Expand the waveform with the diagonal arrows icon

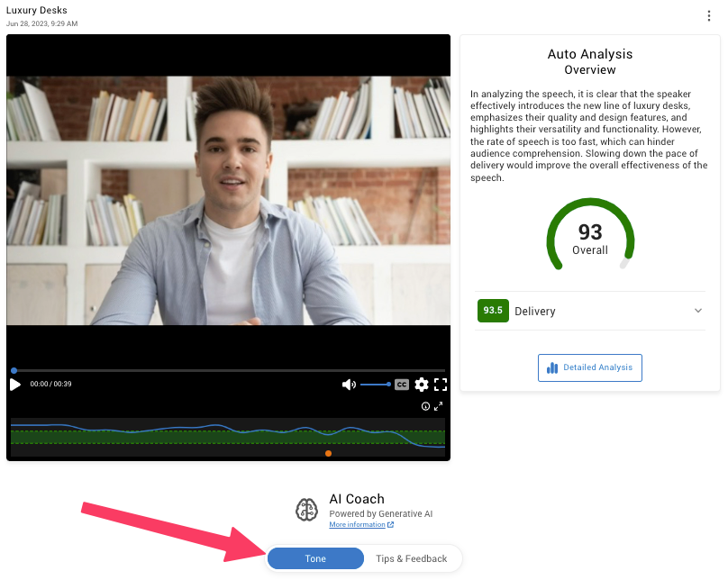coord(437,406)
